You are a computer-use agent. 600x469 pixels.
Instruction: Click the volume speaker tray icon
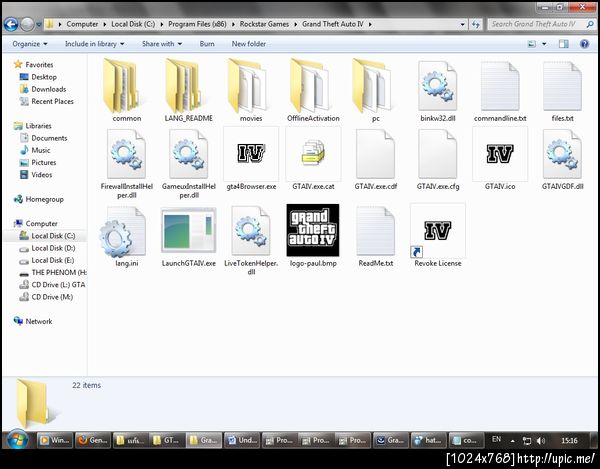click(541, 440)
